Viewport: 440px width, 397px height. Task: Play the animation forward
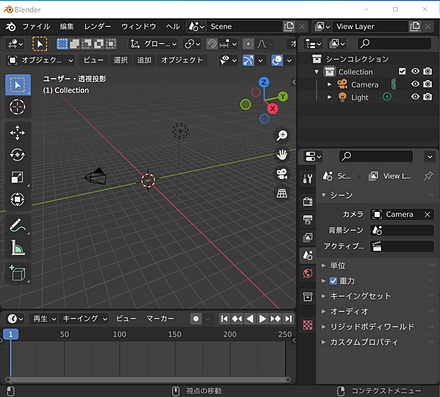coord(262,319)
